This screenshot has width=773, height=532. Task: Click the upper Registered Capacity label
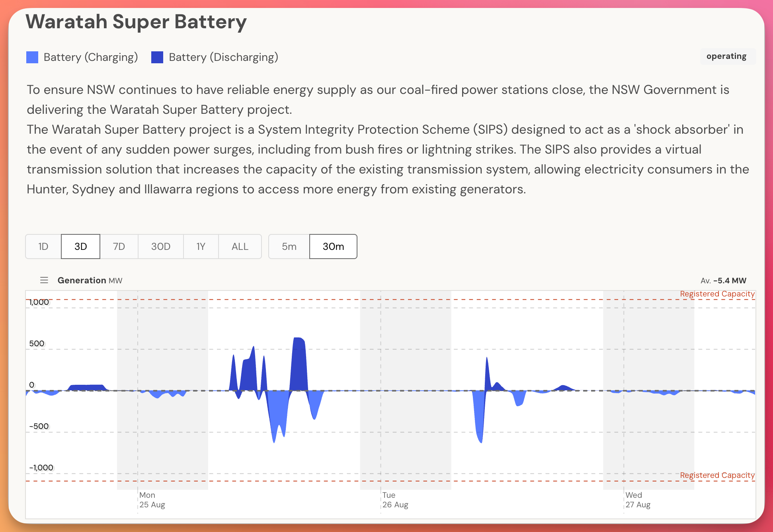point(717,294)
